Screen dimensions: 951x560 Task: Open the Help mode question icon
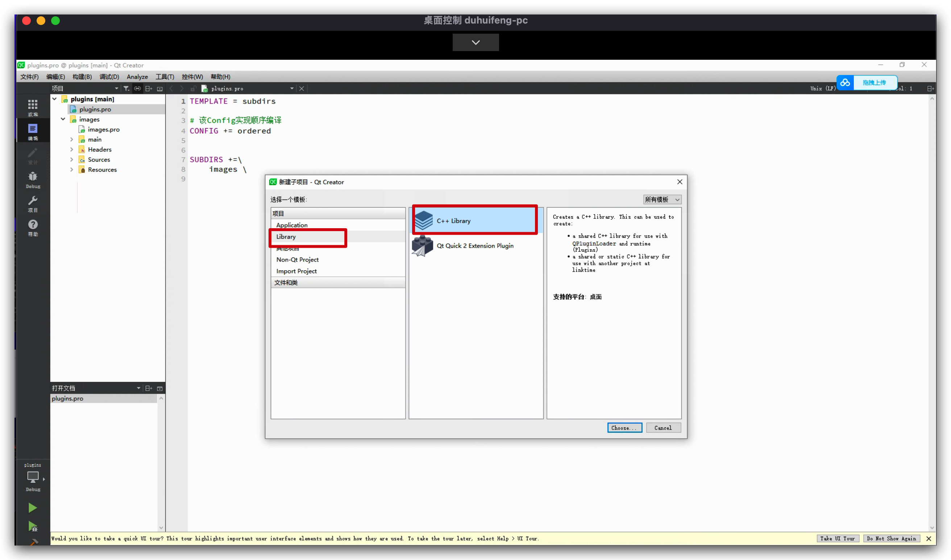[x=33, y=227]
